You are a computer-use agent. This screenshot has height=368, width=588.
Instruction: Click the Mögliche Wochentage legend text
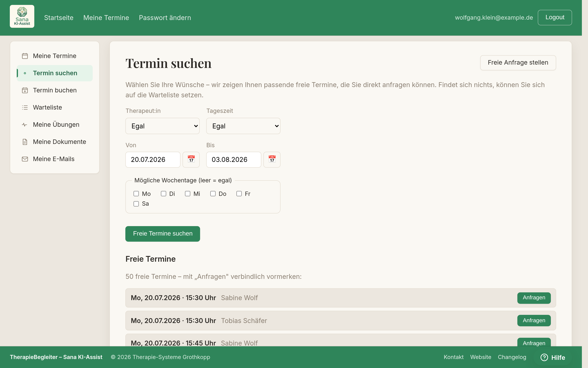[183, 180]
